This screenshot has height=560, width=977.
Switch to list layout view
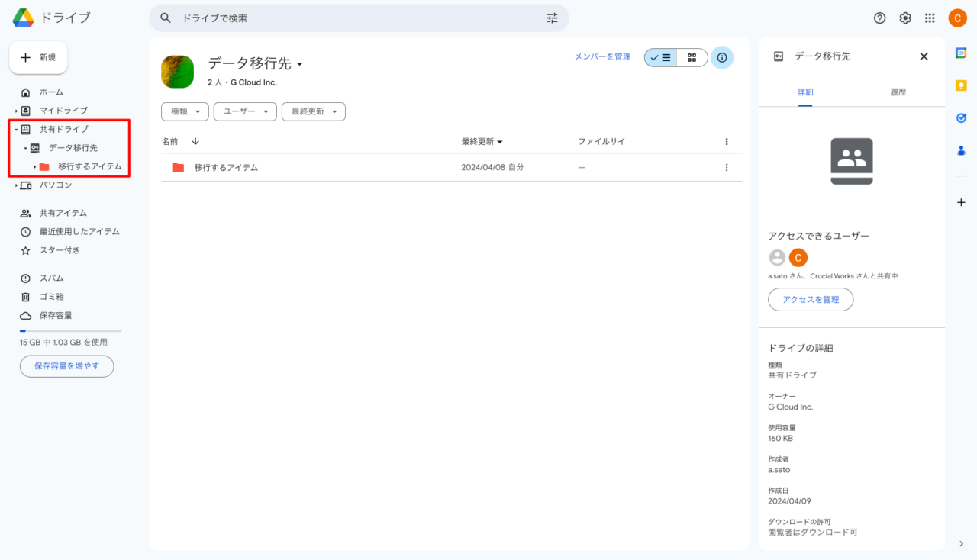click(661, 57)
